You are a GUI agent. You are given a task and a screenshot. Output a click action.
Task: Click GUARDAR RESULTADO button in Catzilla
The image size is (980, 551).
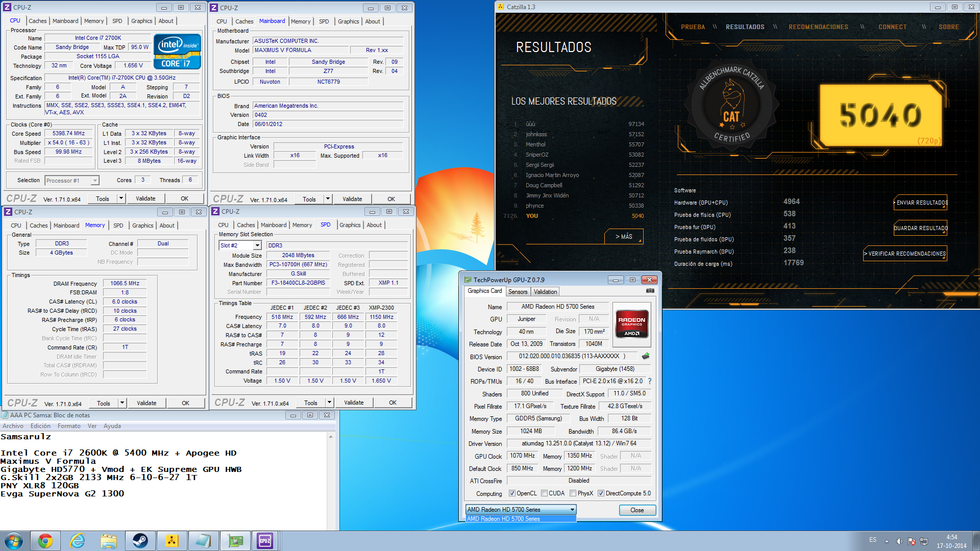click(921, 228)
